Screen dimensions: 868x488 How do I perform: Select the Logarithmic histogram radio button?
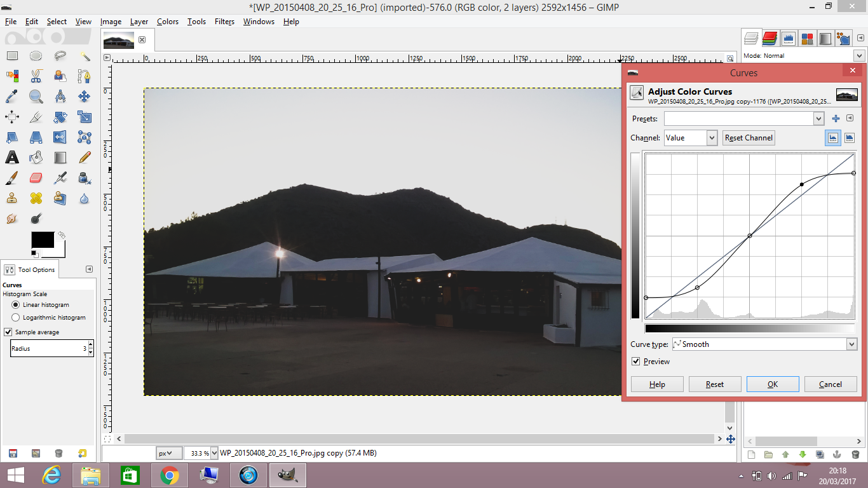(15, 317)
